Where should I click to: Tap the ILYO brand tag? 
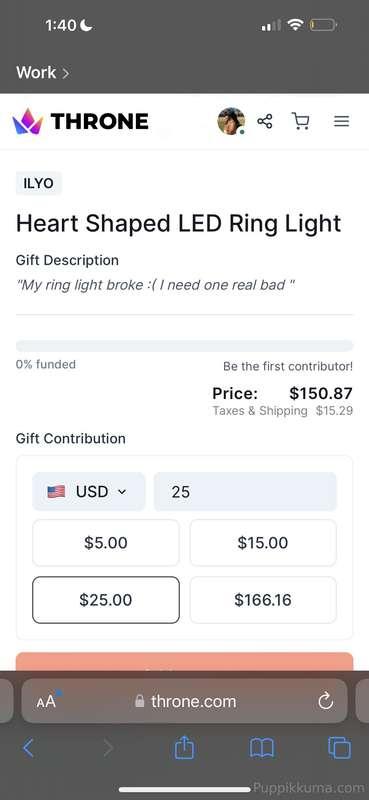click(x=39, y=184)
